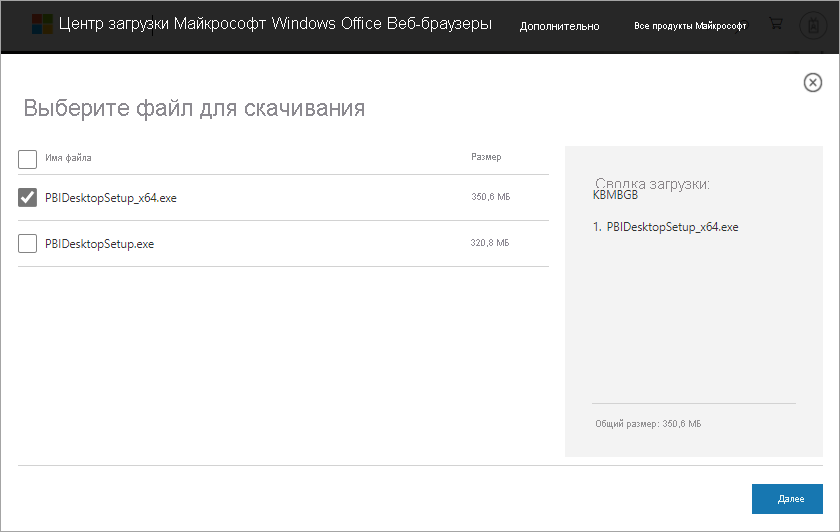Image resolution: width=840 pixels, height=532 pixels.
Task: Click PBIDesktopSetup_x64.exe in download summary
Action: pyautogui.click(x=672, y=227)
